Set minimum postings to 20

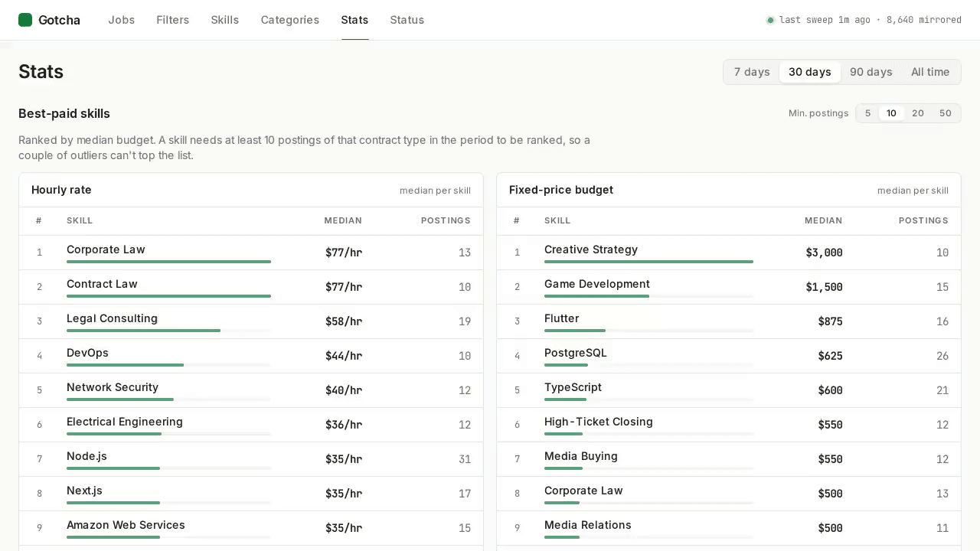pos(918,113)
